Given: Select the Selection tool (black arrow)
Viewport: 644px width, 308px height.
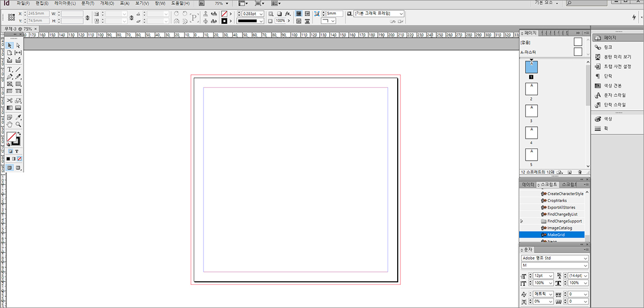Looking at the screenshot, I should pyautogui.click(x=10, y=46).
